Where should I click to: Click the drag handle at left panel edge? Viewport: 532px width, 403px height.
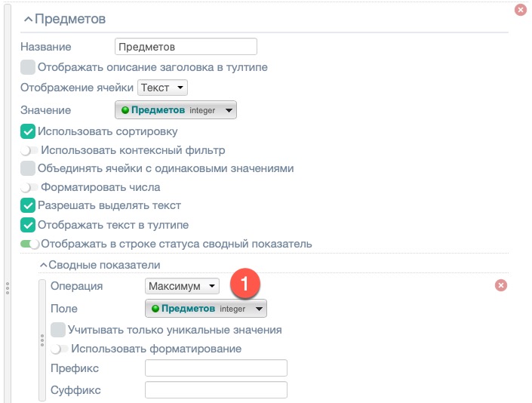pos(7,288)
